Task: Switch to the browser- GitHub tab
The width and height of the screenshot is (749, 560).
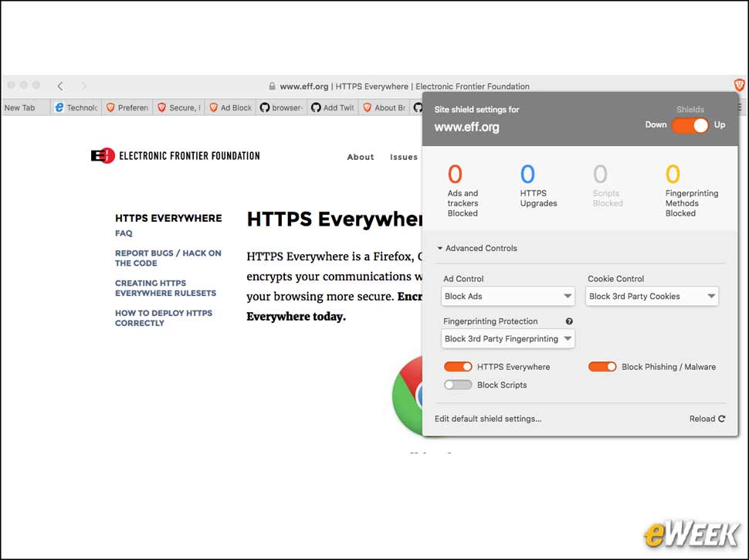Action: coord(281,107)
